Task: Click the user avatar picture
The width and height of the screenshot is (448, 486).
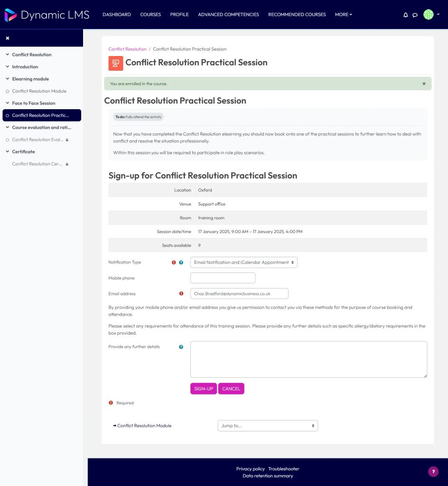Action: pos(429,14)
